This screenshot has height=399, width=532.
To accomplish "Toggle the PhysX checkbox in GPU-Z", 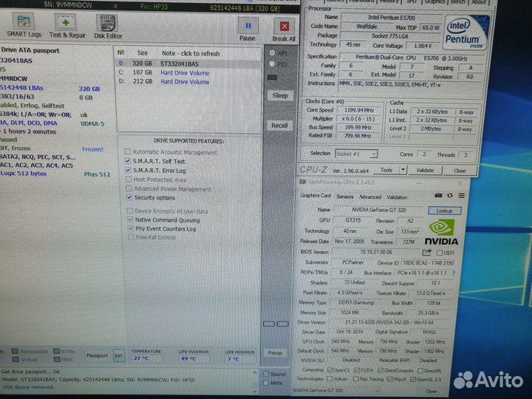I will (389, 379).
